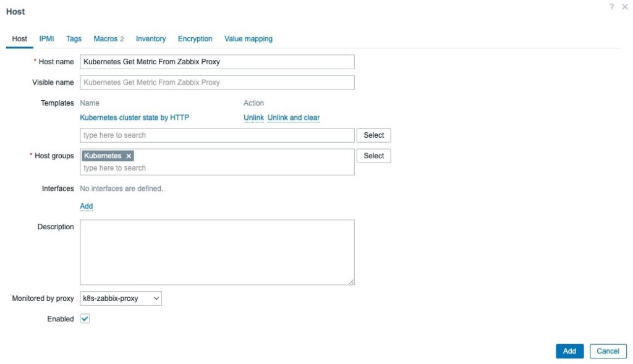This screenshot has width=633, height=364.
Task: Click Select button next to Host groups
Action: click(373, 156)
